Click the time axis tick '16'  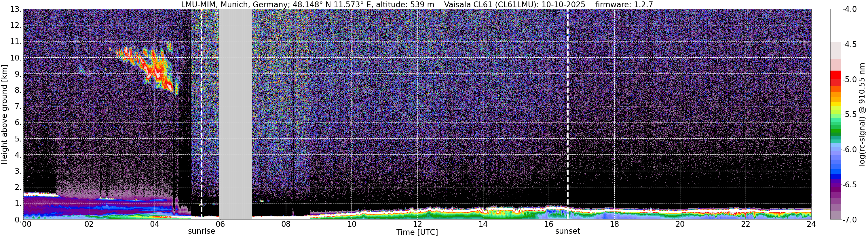(x=548, y=224)
